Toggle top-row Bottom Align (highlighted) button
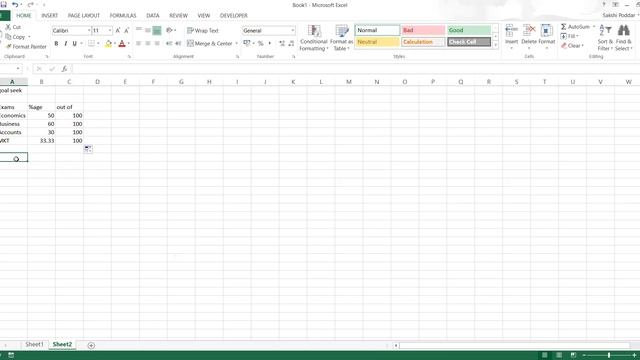The image size is (640, 360). [x=157, y=30]
